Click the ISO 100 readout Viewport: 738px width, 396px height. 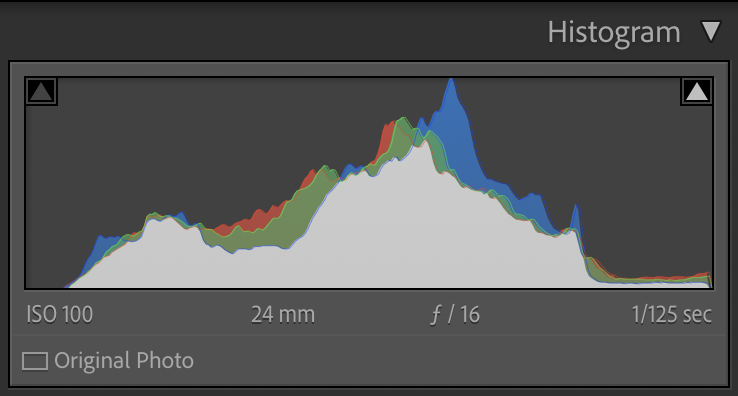[60, 315]
